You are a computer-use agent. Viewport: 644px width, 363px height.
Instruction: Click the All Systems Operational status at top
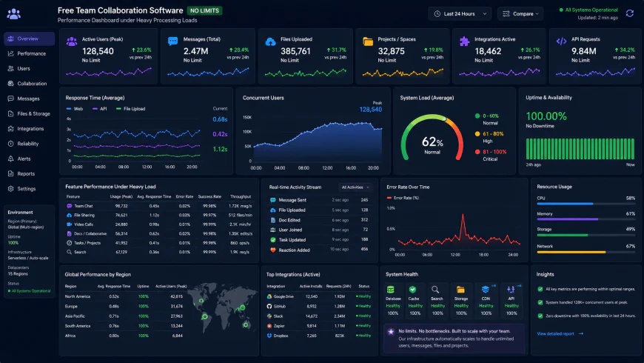[x=588, y=10]
